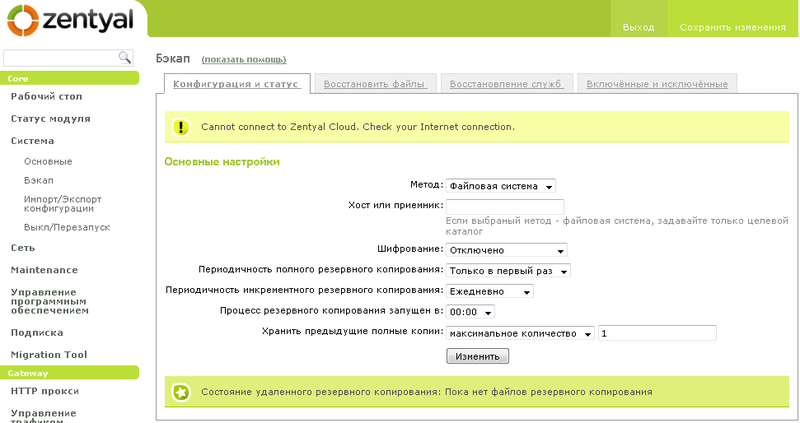Open the Метод dropdown
The width and height of the screenshot is (800, 423).
click(x=501, y=186)
